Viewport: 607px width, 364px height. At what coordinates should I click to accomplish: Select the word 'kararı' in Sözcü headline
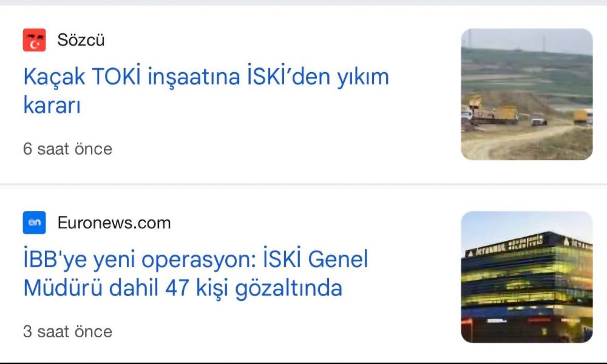coord(52,105)
